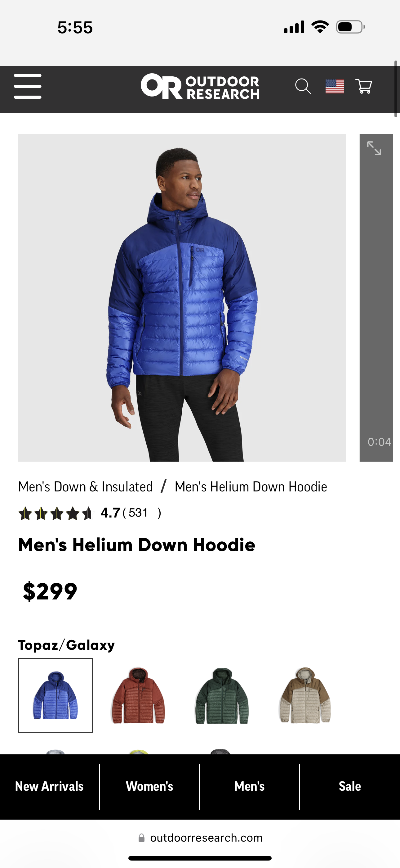Image resolution: width=400 pixels, height=868 pixels.
Task: Follow the Men's Down & Insulated breadcrumb
Action: (86, 486)
